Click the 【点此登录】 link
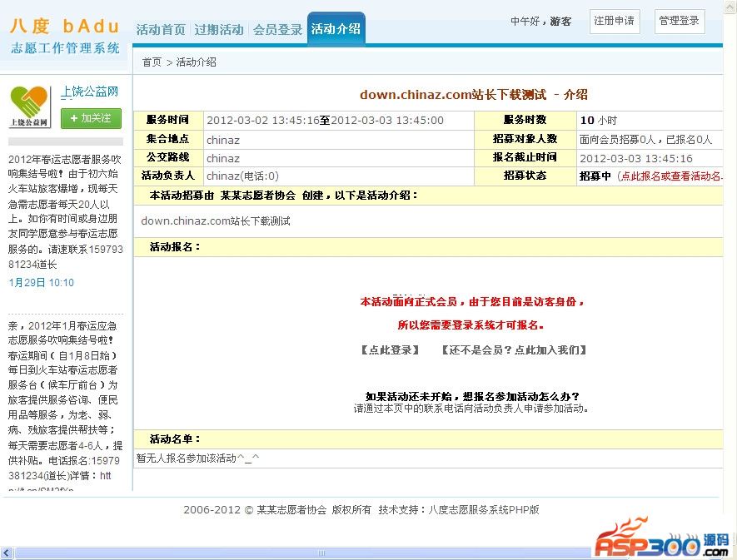Screen dimensions: 737x560 click(390, 350)
